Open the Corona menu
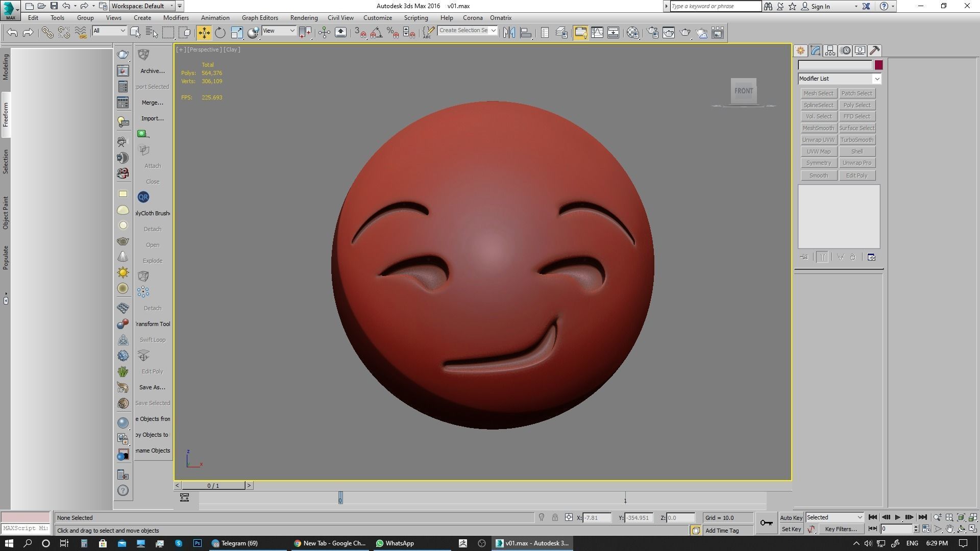 [473, 18]
